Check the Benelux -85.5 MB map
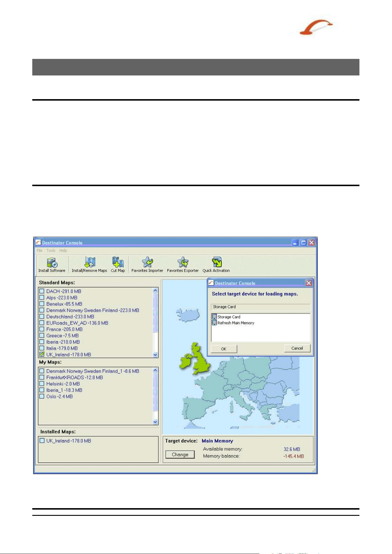Screen dimensions: 392x554 [x=42, y=304]
